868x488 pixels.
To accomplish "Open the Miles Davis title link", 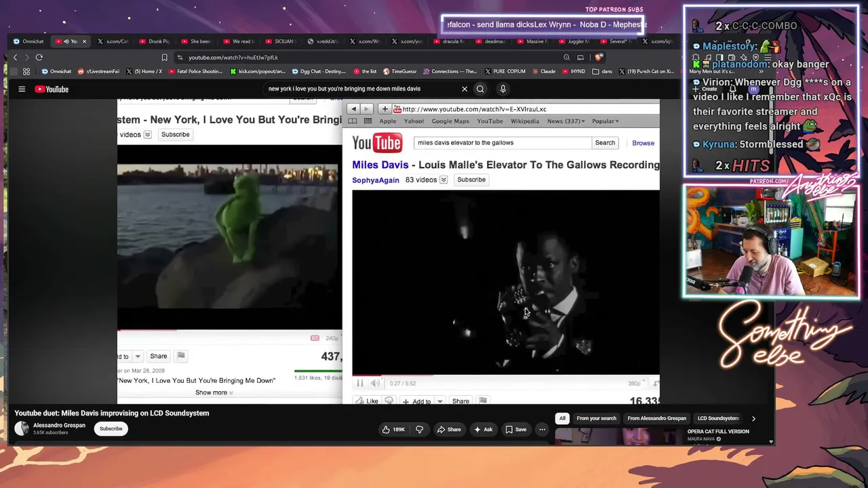I will pyautogui.click(x=380, y=165).
